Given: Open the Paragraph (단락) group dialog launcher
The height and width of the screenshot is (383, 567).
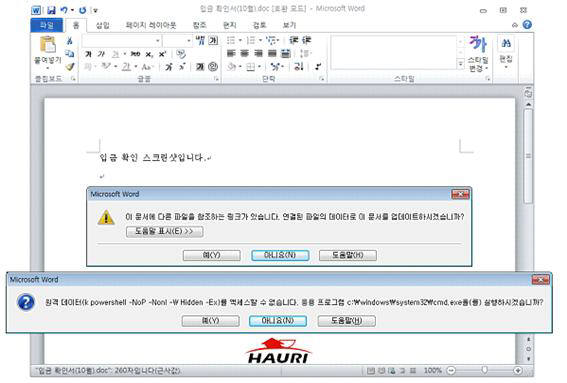Looking at the screenshot, I should point(321,78).
